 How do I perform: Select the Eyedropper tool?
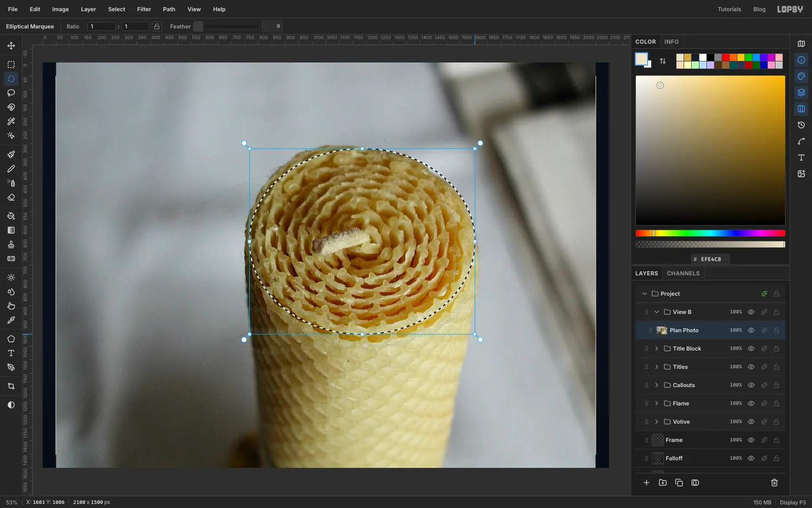point(11,320)
